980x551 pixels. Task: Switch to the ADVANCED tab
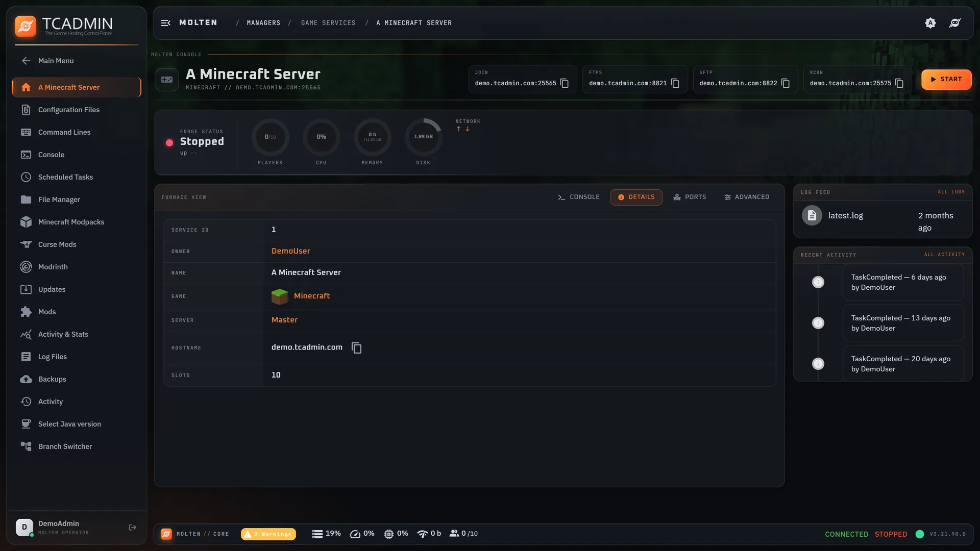point(747,197)
